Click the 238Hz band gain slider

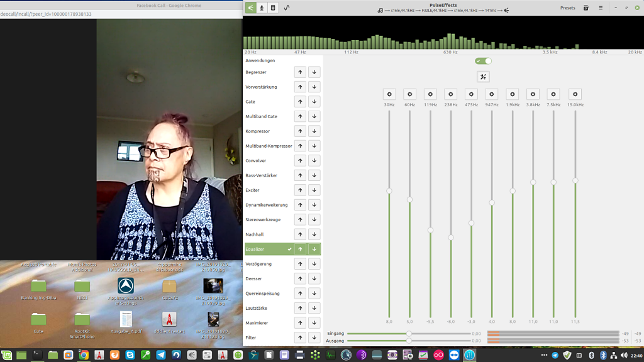pos(450,238)
